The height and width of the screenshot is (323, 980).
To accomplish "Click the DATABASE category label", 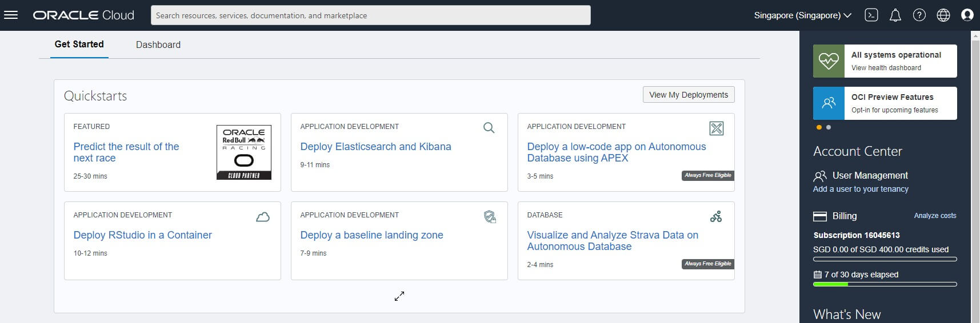I will pyautogui.click(x=545, y=215).
